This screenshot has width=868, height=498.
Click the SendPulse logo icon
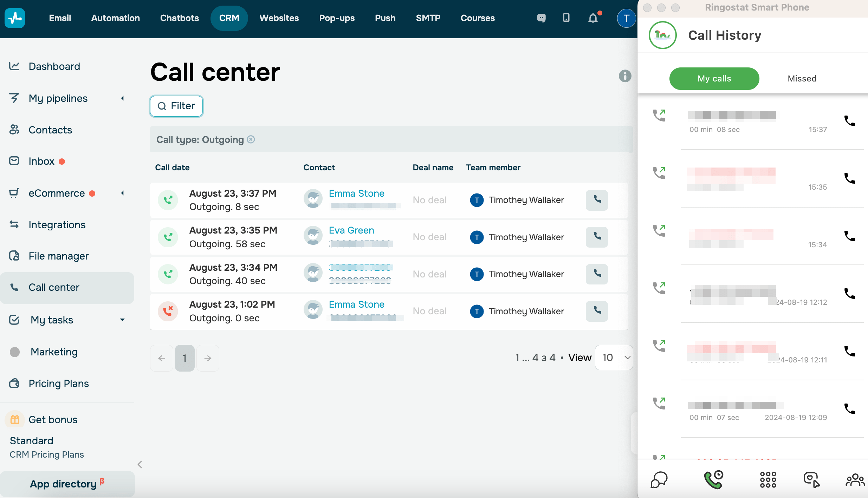click(15, 18)
